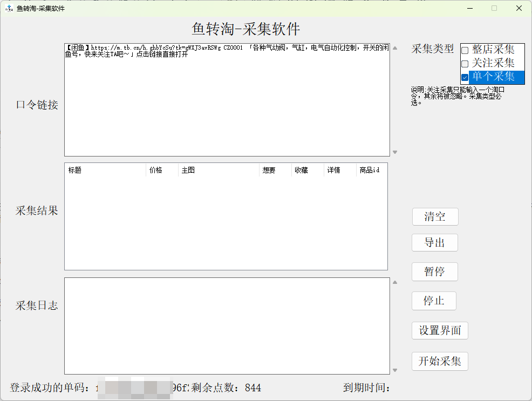The image size is (532, 401).
Task: Click the 登录成功的单码 status label
Action: 50,388
